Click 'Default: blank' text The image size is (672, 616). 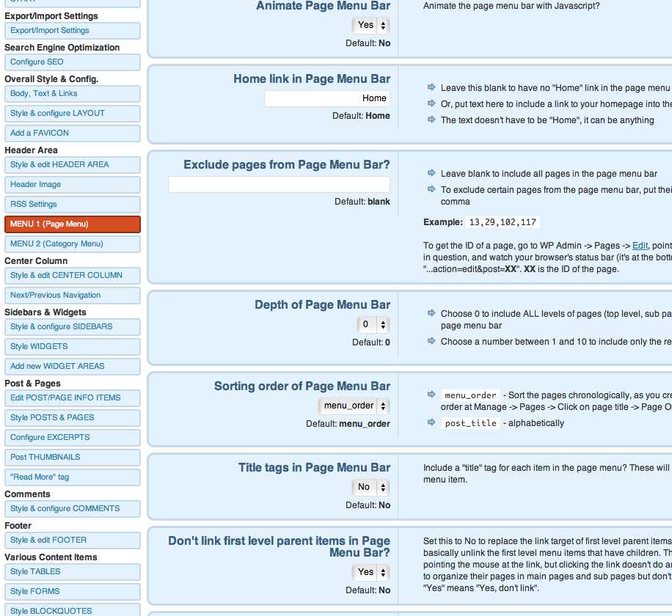362,202
